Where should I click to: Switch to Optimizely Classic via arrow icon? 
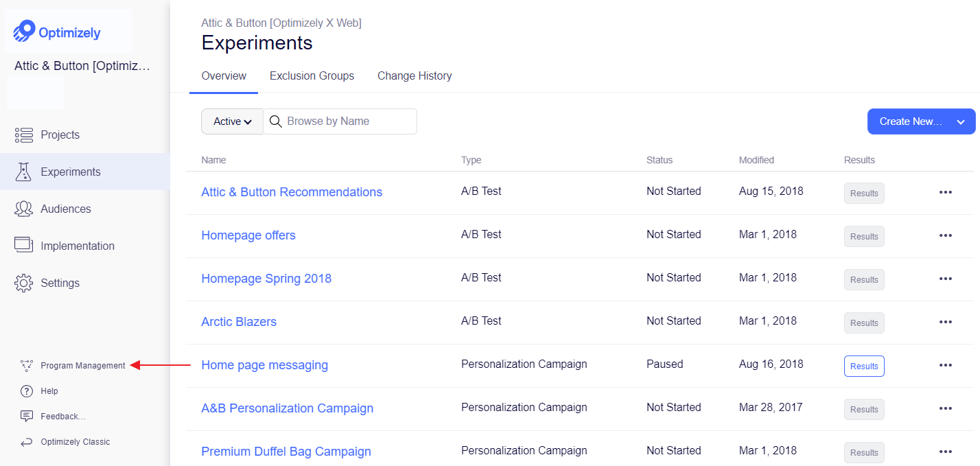(27, 442)
